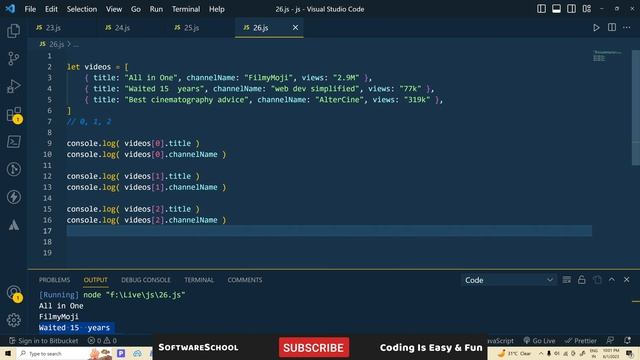Open the Run and Debug view
Image resolution: width=640 pixels, height=360 pixels.
click(13, 87)
